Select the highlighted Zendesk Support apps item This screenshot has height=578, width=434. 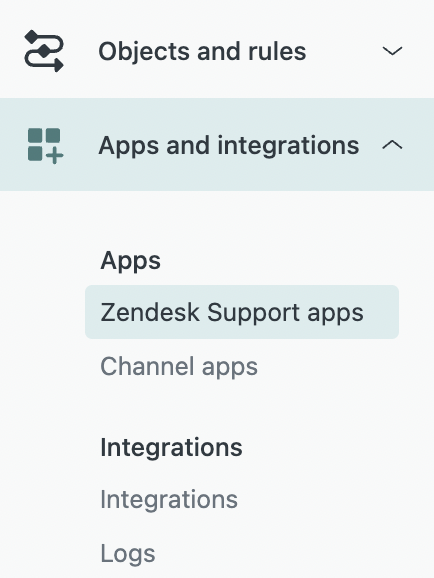pos(242,312)
